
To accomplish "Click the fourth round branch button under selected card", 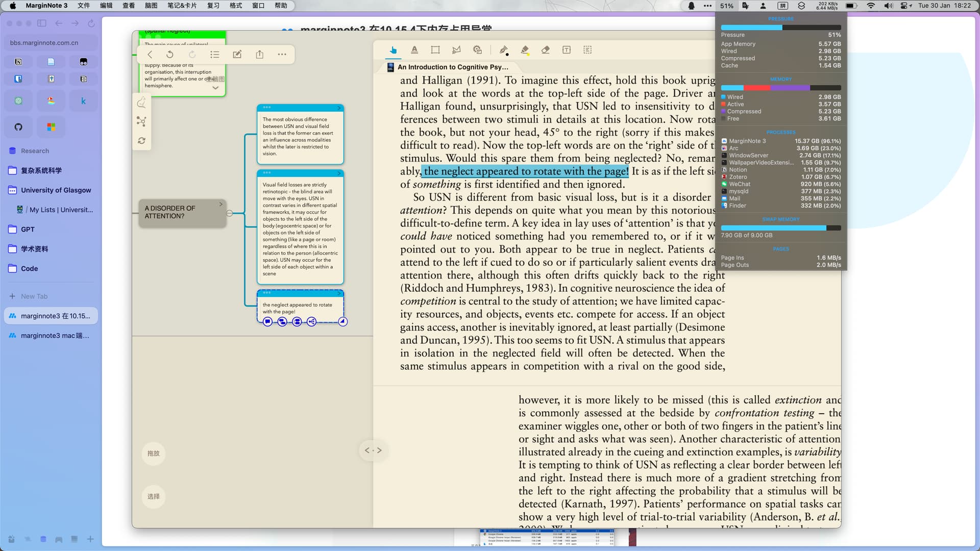I will (x=312, y=322).
